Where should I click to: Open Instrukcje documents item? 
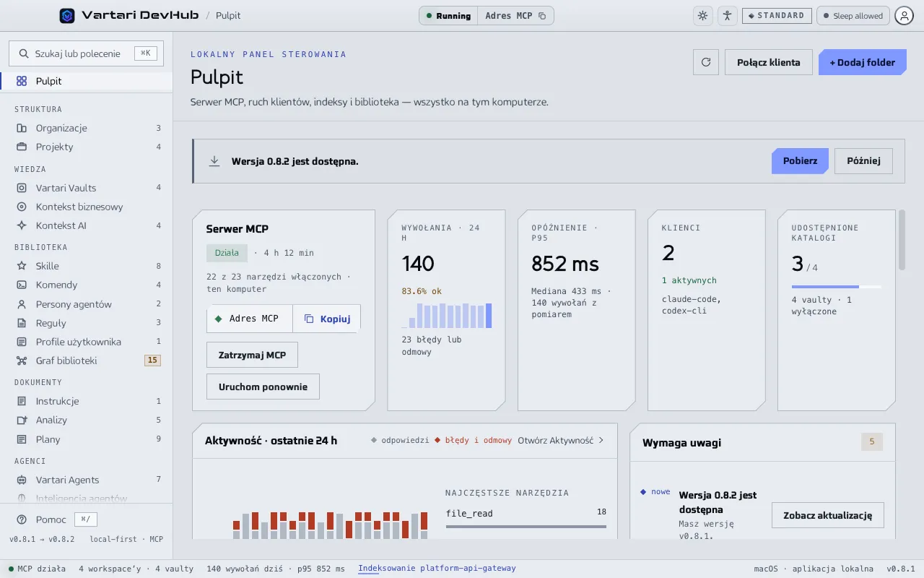[x=87, y=401]
